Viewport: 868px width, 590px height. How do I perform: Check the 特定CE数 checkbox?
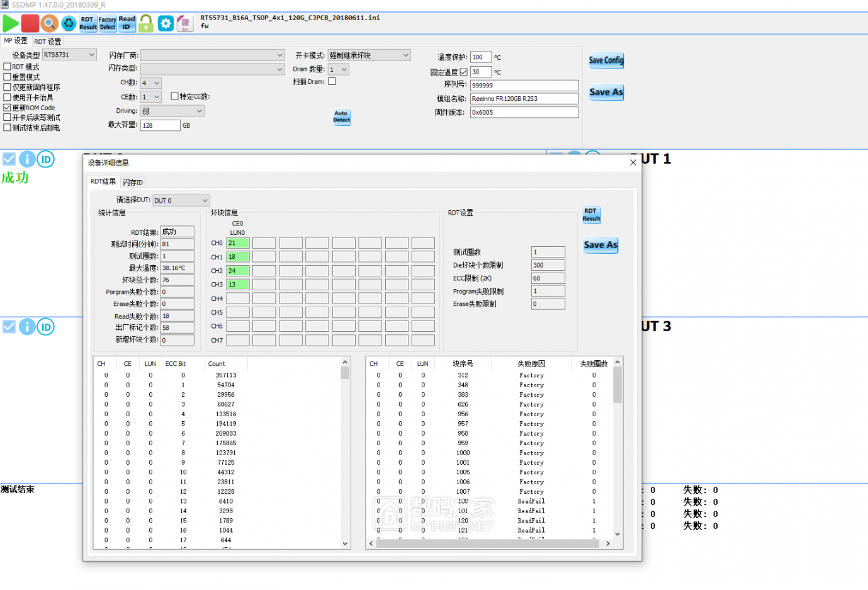pos(174,96)
